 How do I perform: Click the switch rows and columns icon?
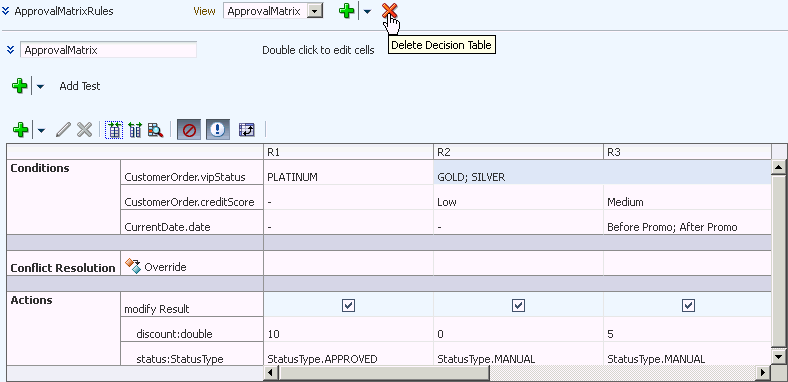click(x=246, y=131)
